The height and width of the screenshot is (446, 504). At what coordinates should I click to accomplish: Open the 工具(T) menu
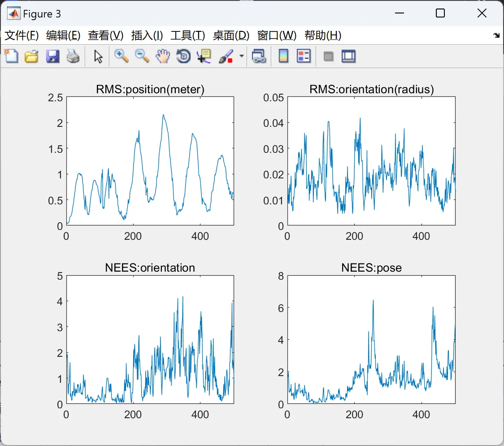pyautogui.click(x=188, y=35)
